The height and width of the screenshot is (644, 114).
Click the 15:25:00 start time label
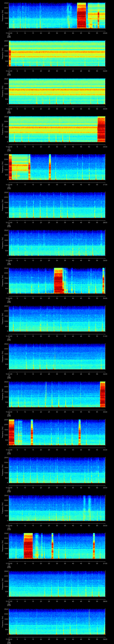click(9, 147)
